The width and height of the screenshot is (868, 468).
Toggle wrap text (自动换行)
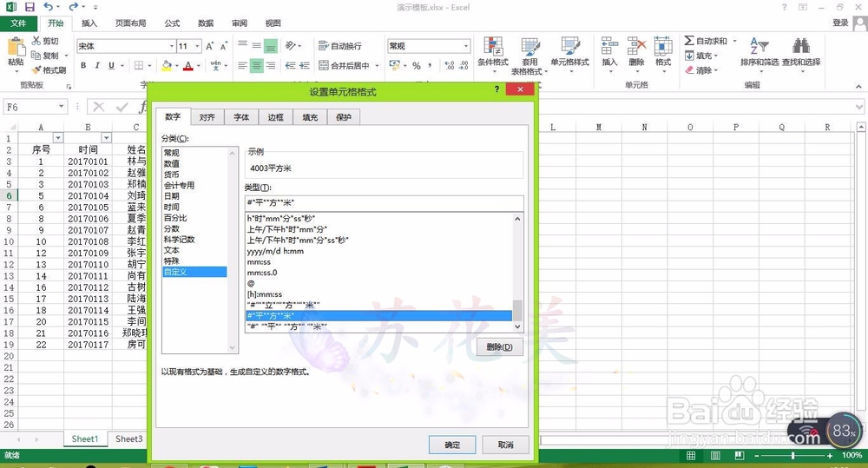click(x=340, y=46)
